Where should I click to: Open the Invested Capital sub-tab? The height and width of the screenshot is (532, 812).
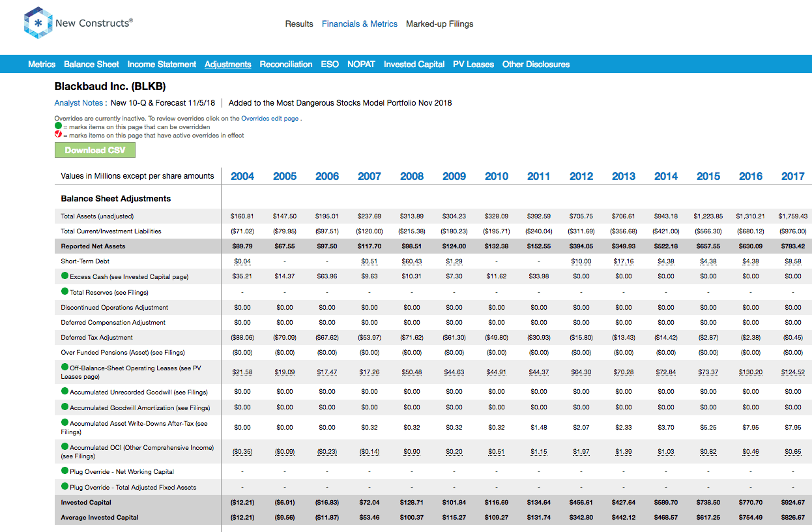point(414,64)
